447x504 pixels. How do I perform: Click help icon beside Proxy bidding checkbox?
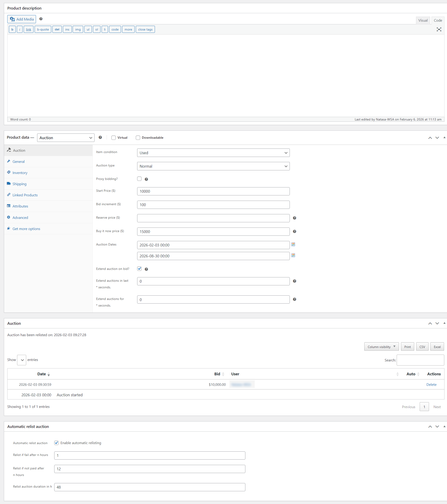pyautogui.click(x=146, y=179)
